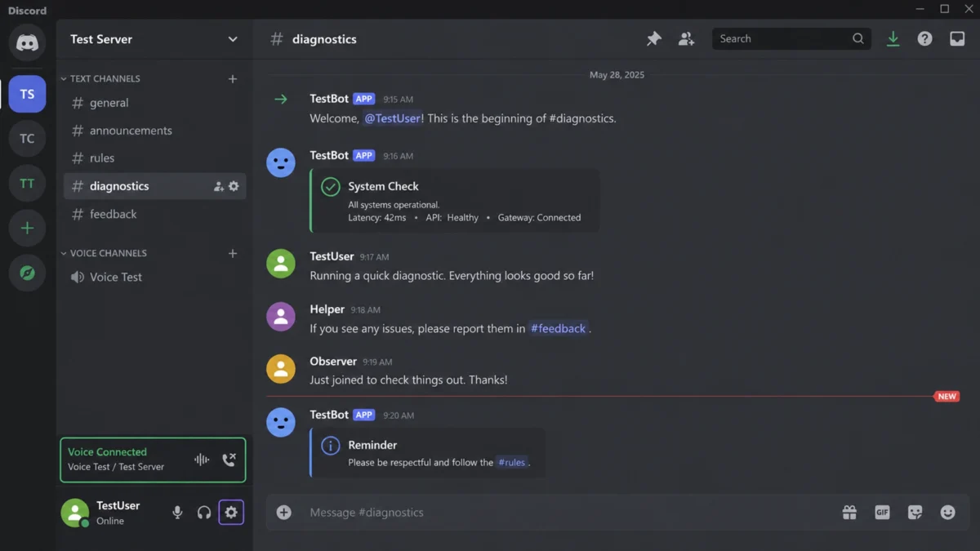Open user settings gear icon
This screenshot has width=980, height=551.
231,512
